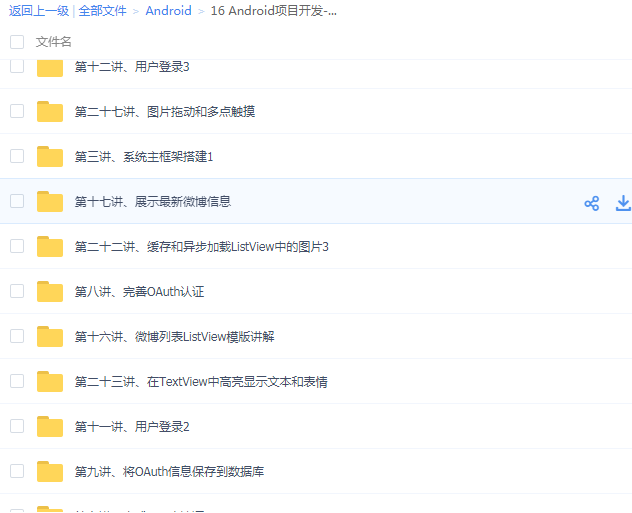This screenshot has width=632, height=513.
Task: Open folder icon for 第二十三讲 TextView
Action: point(50,382)
